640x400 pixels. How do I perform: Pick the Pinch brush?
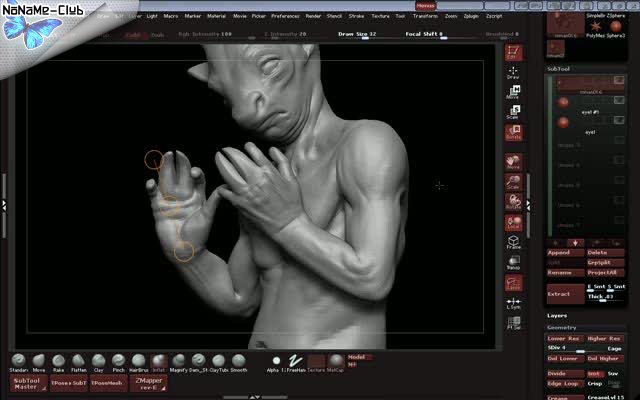click(x=118, y=360)
